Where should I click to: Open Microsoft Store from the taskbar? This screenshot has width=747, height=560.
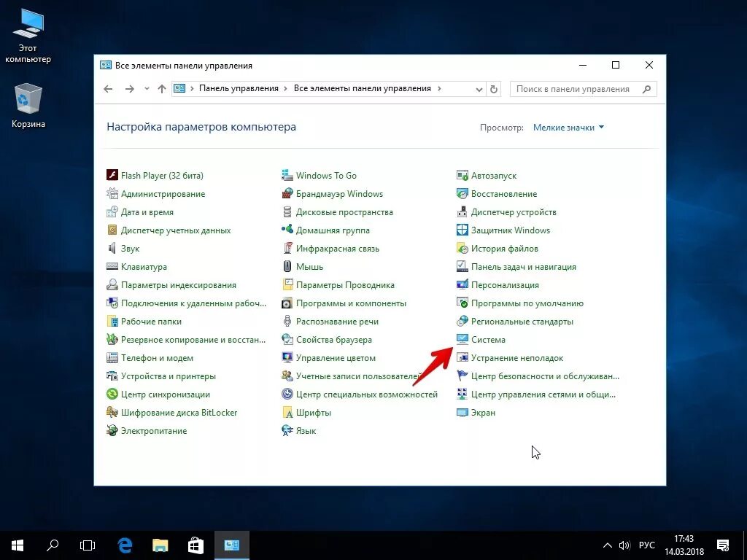click(196, 545)
